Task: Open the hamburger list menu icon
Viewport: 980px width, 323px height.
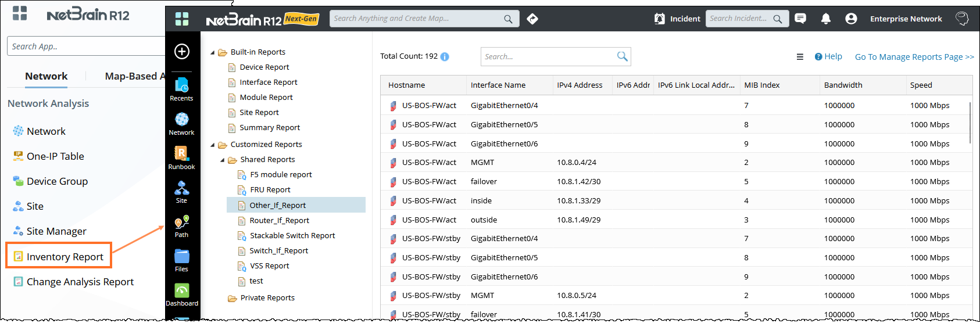Action: 800,57
